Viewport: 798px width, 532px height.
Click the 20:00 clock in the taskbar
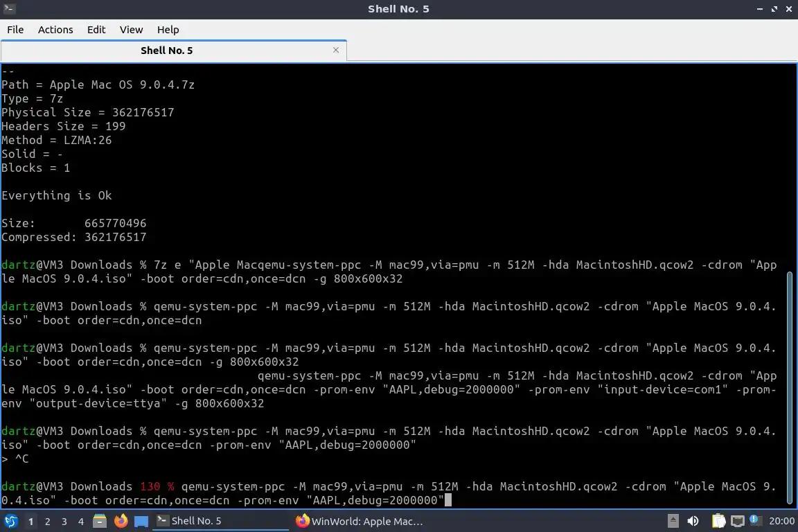[781, 521]
